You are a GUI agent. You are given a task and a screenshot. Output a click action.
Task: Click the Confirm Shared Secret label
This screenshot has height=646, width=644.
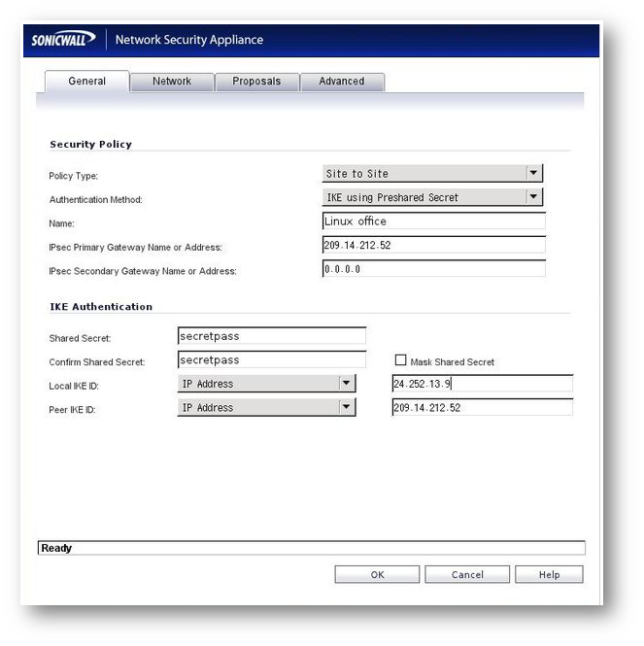pos(97,362)
